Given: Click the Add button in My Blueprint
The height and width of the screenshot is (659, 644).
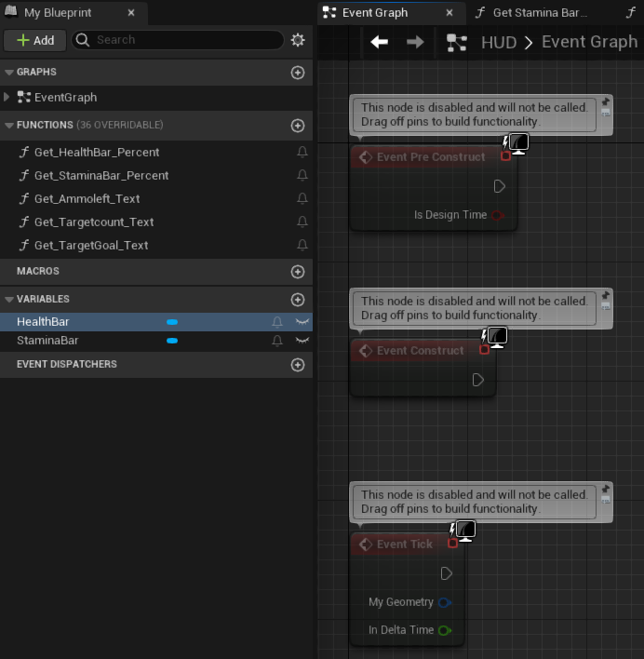Looking at the screenshot, I should [x=34, y=40].
